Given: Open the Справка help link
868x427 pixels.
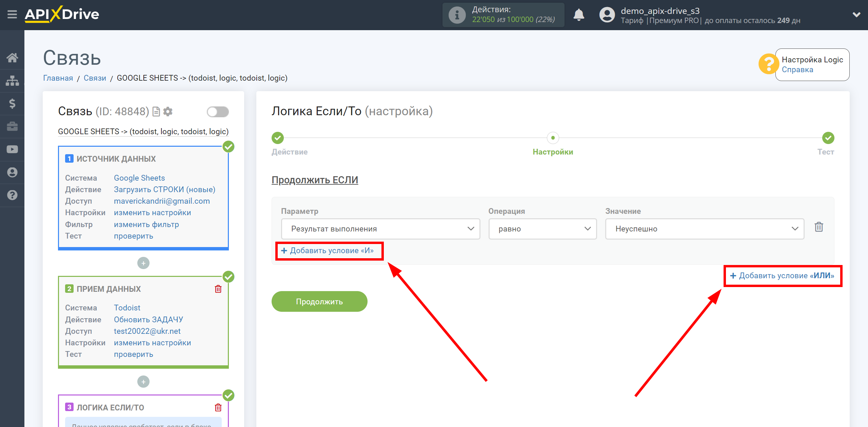Looking at the screenshot, I should click(x=797, y=70).
